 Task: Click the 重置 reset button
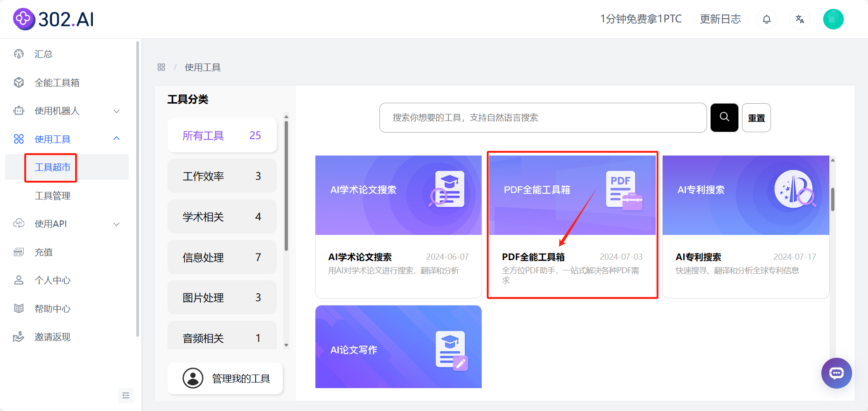point(756,118)
